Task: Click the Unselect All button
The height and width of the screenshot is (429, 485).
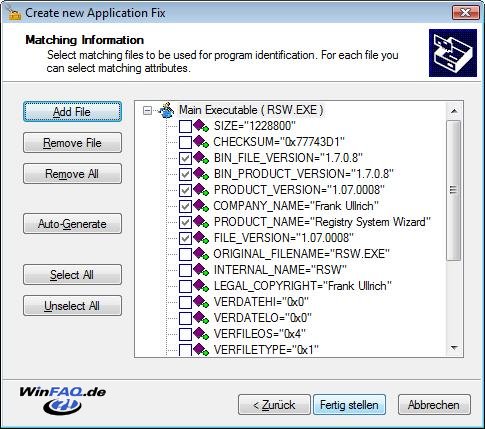Action: pos(72,306)
